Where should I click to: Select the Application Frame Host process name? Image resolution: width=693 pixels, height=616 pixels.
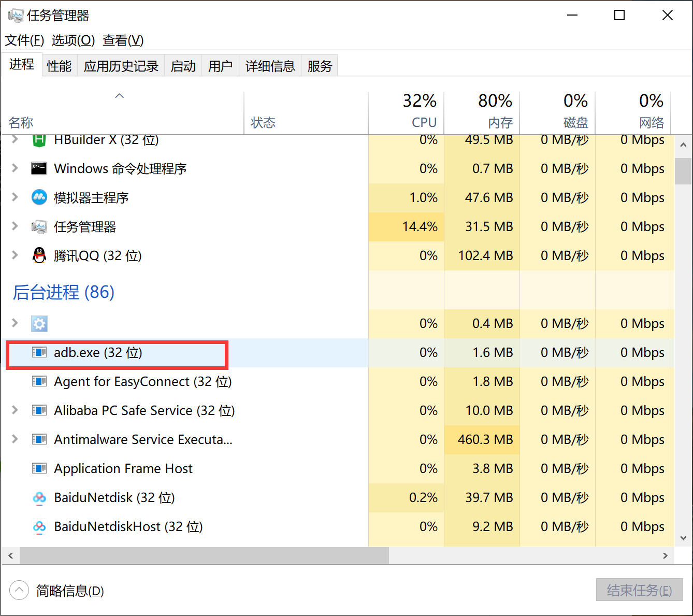tap(123, 469)
